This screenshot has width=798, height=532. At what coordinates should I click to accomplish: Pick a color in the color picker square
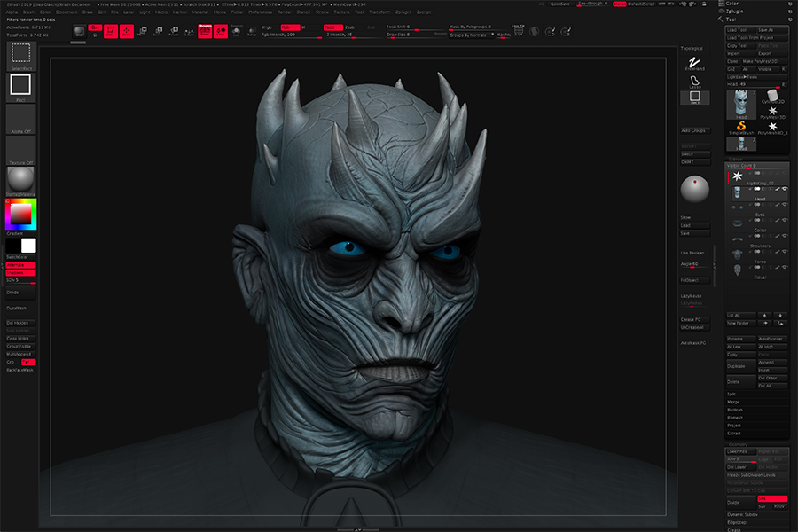pyautogui.click(x=21, y=214)
